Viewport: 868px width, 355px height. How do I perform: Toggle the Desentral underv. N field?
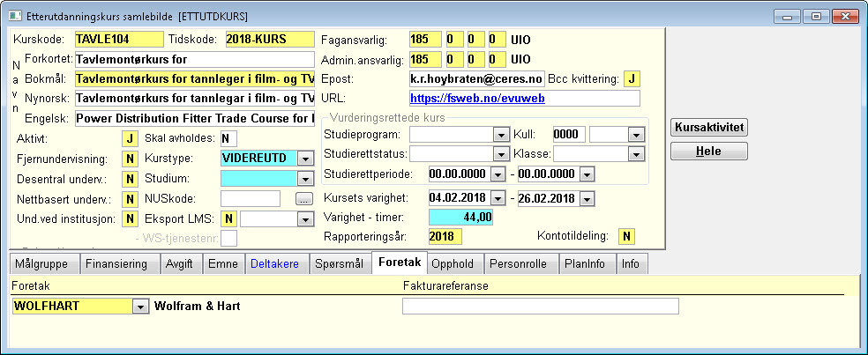[x=130, y=179]
